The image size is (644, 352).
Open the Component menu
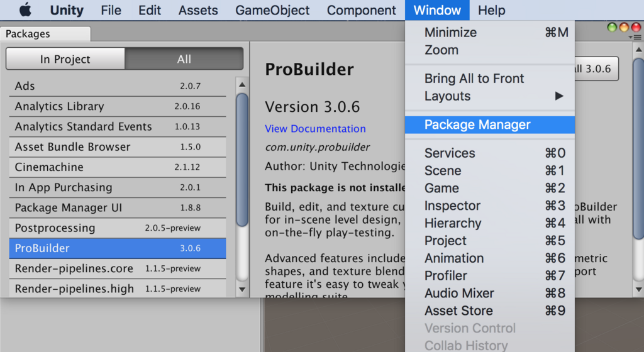pyautogui.click(x=362, y=10)
